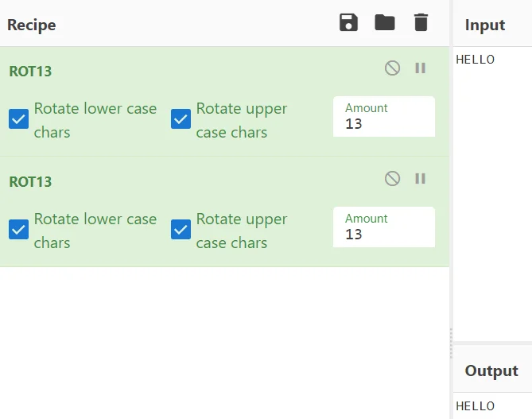Toggle second ROT13 Rotate upper case chars
The height and width of the screenshot is (419, 532).
click(181, 231)
